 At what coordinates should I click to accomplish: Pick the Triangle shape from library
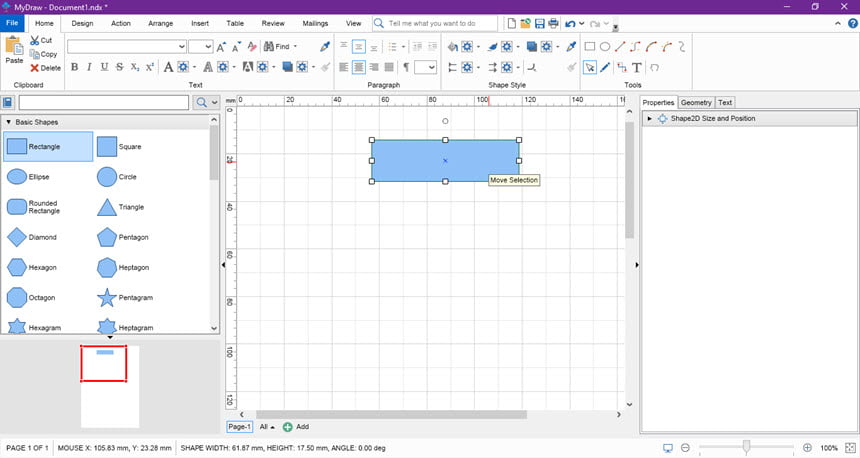coord(121,207)
